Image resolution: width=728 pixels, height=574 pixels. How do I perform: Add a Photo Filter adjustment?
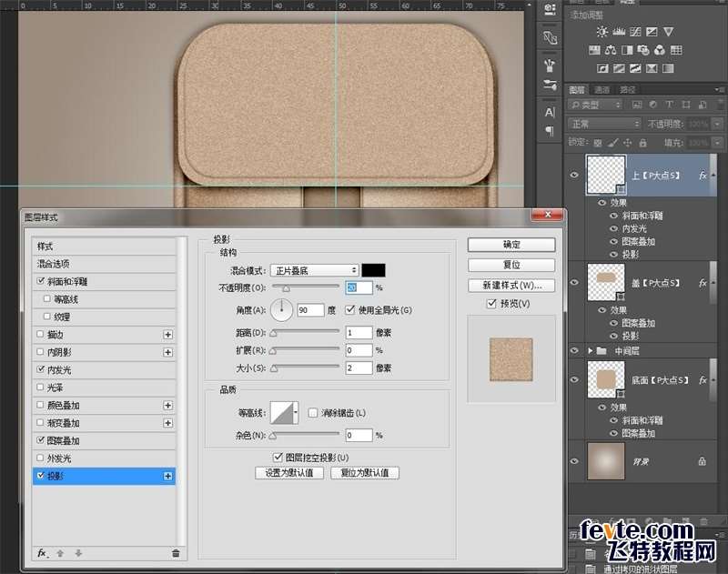coord(643,50)
